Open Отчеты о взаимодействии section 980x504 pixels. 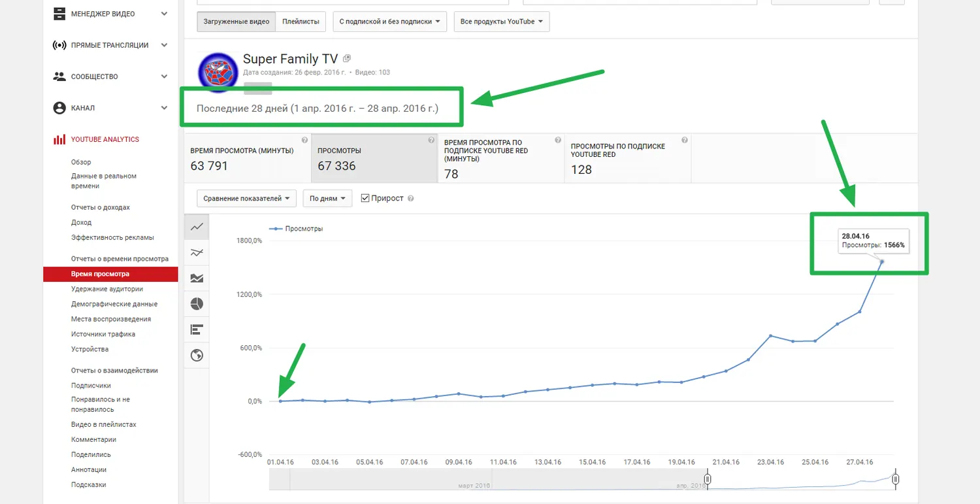click(x=114, y=370)
